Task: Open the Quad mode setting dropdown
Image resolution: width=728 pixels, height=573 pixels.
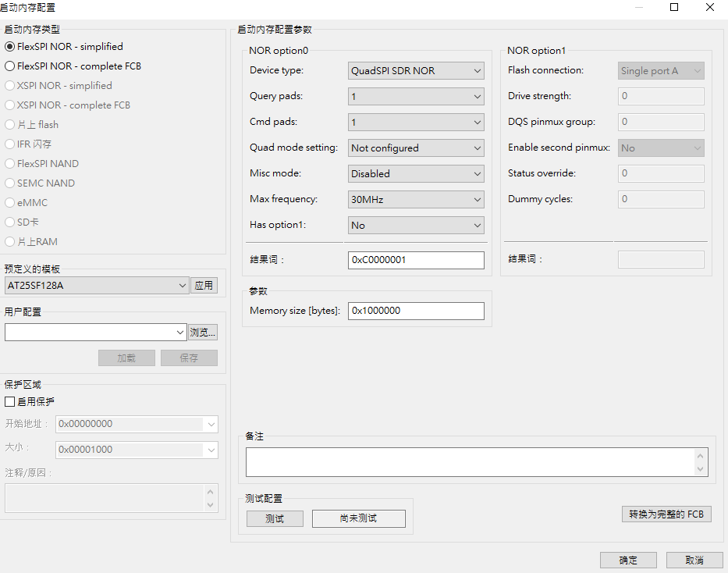Action: [x=415, y=148]
